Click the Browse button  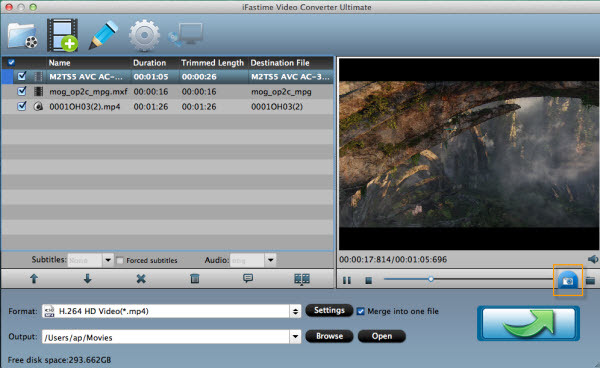329,336
